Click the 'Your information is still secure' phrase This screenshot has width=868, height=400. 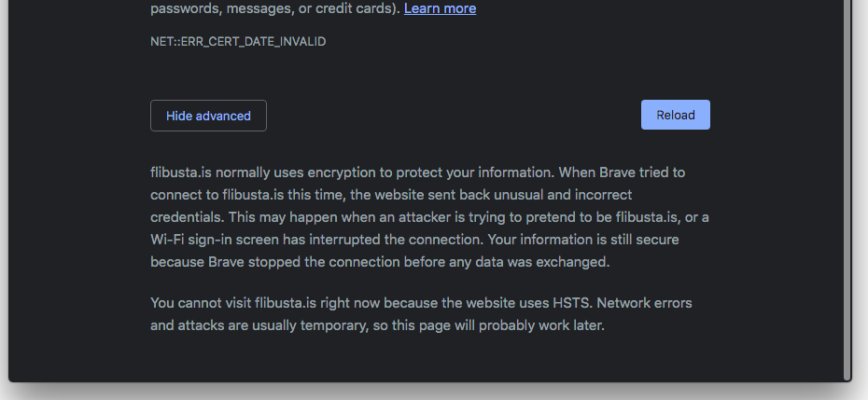point(583,240)
